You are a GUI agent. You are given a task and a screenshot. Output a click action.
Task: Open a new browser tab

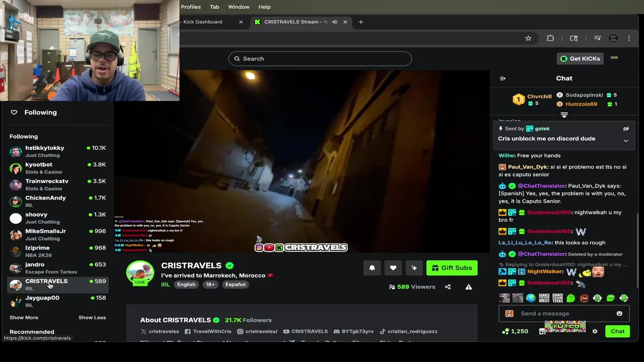[x=361, y=22]
